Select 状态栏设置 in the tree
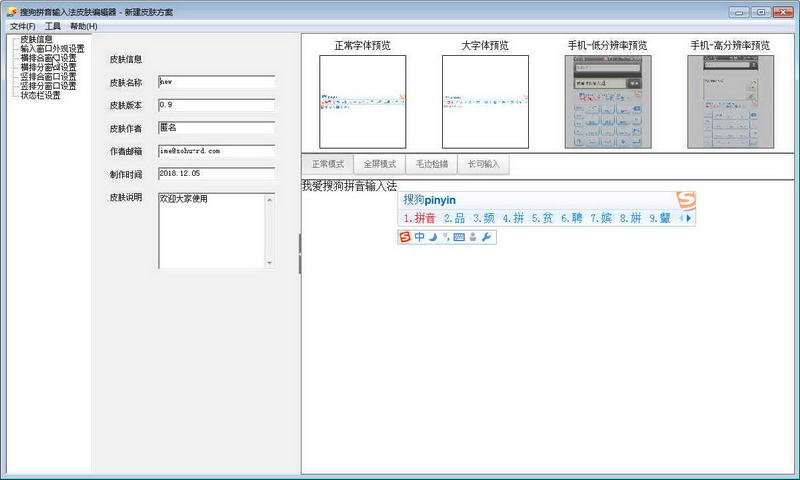The height and width of the screenshot is (480, 800). [41, 96]
